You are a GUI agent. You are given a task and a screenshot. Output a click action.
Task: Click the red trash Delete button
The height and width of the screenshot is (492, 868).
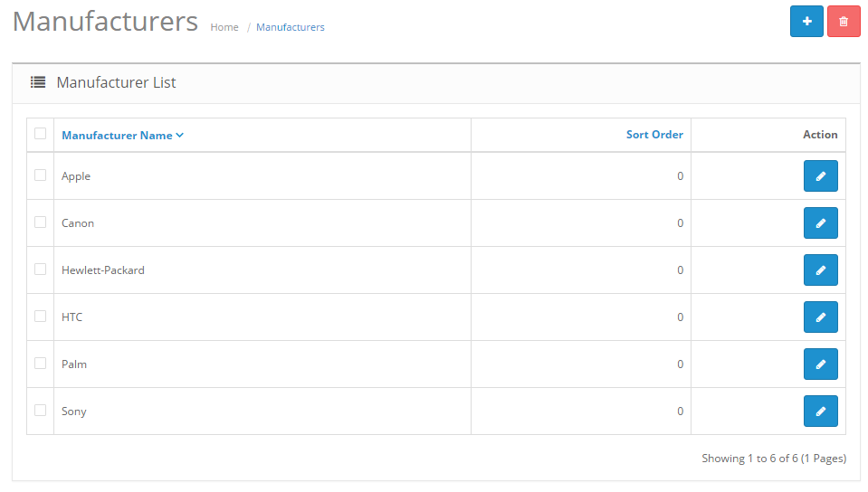click(x=844, y=22)
